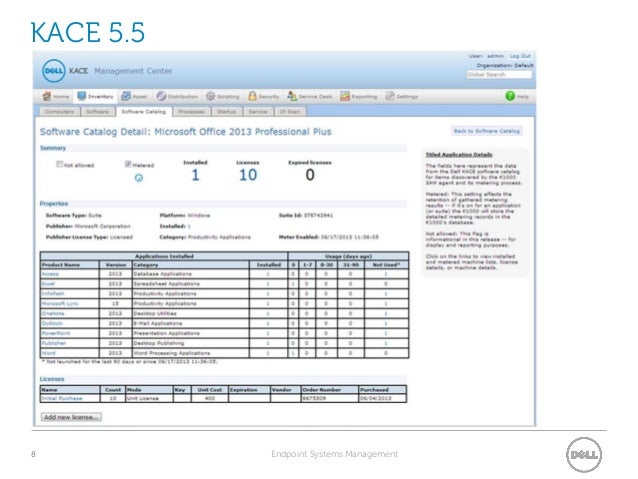638x479 pixels.
Task: Click the Service Desk label in navigation
Action: click(x=315, y=97)
